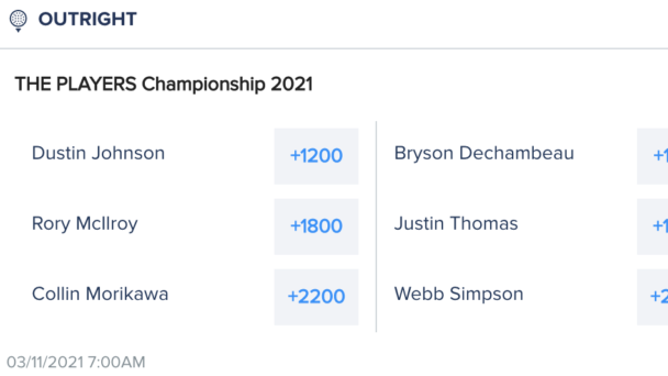Select Dustin Johnson's +1200 odds button

pyautogui.click(x=316, y=156)
